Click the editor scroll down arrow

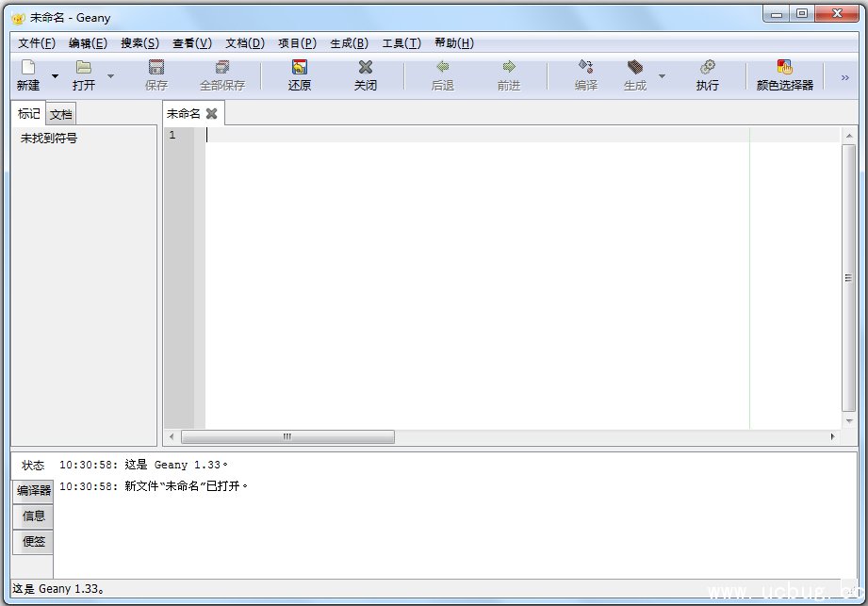(848, 420)
